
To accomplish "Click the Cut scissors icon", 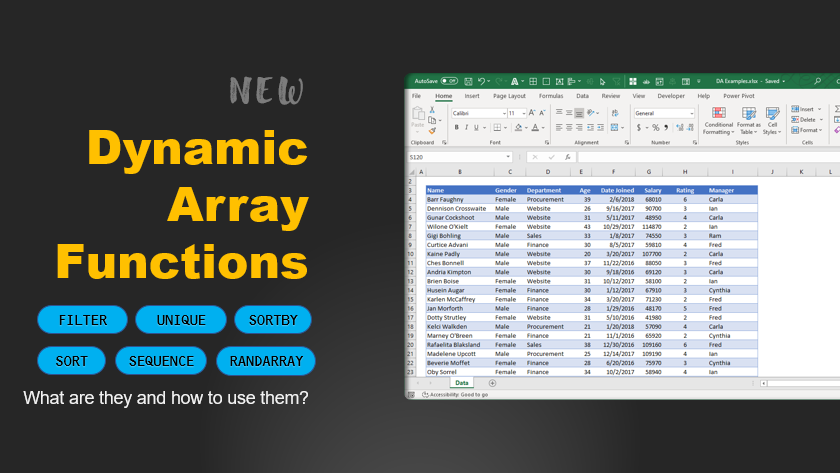I will coord(432,110).
